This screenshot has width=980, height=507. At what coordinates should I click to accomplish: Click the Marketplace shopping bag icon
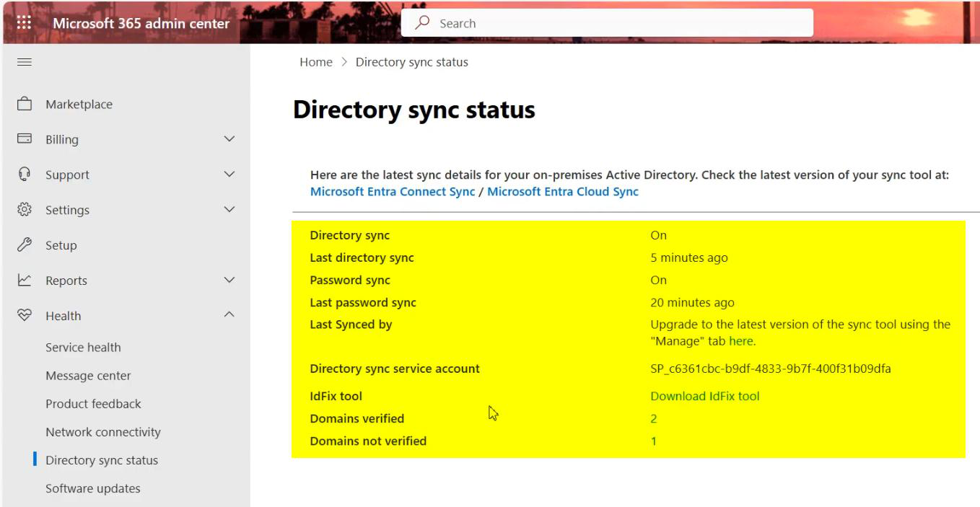[25, 104]
